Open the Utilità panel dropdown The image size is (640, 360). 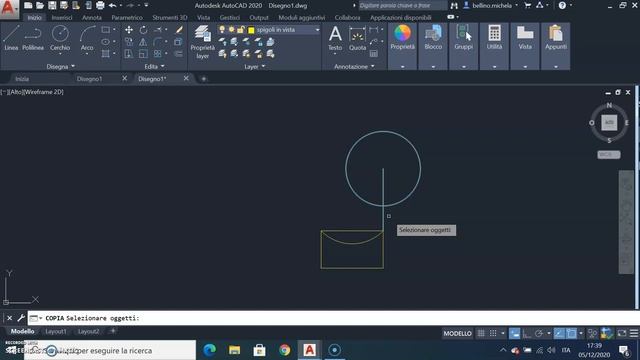click(x=494, y=67)
